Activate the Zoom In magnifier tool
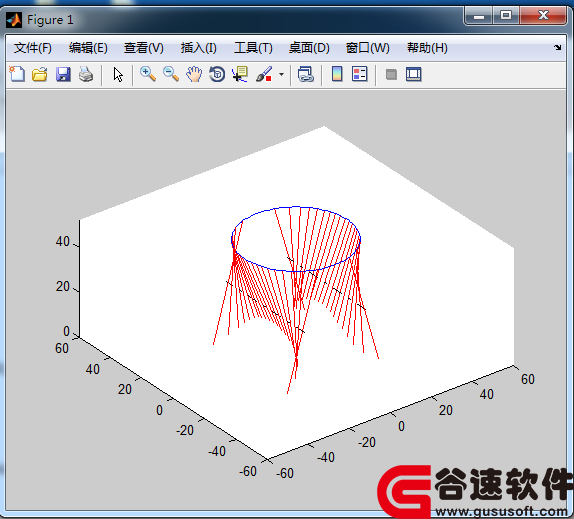The height and width of the screenshot is (519, 574). coord(148,74)
